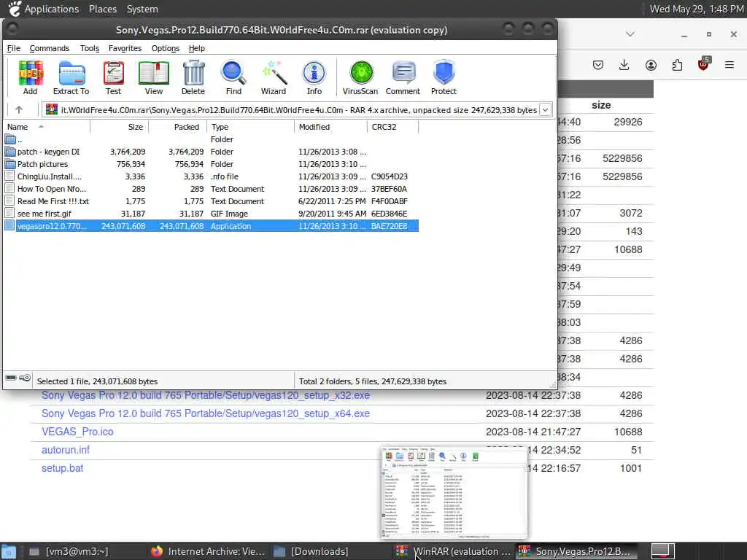Click the Pocket save icon in Firefox

(x=598, y=65)
